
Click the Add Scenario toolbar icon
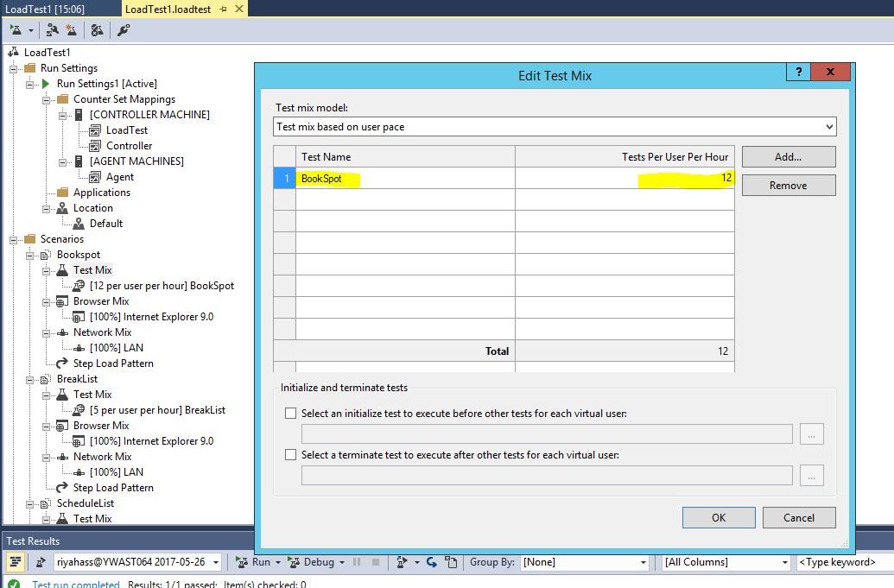pyautogui.click(x=73, y=30)
